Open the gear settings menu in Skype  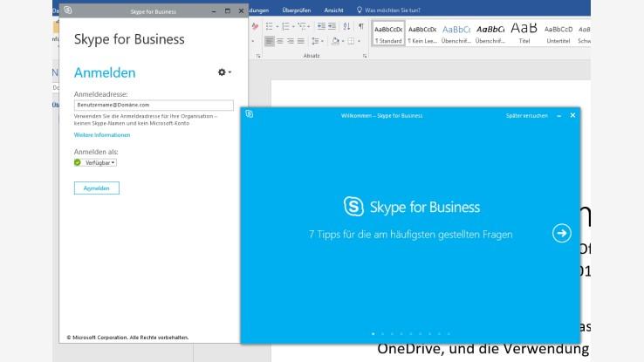pyautogui.click(x=223, y=72)
